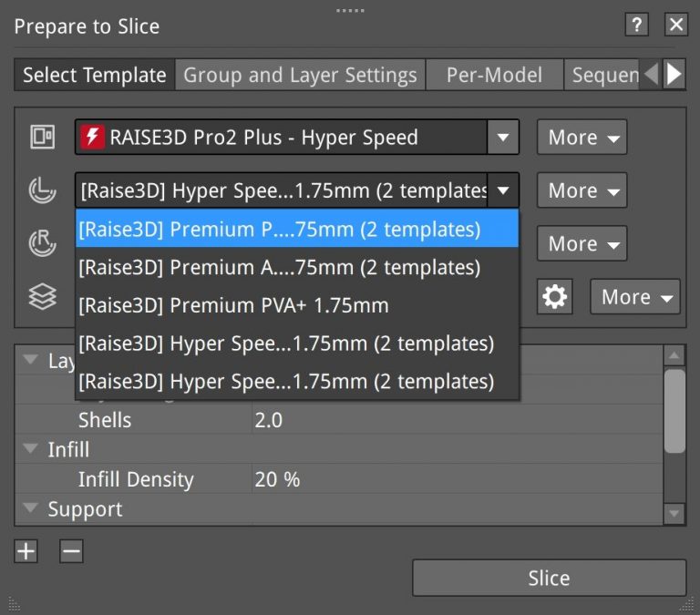700x615 pixels.
Task: Select the Infill Density setting label
Action: point(136,479)
